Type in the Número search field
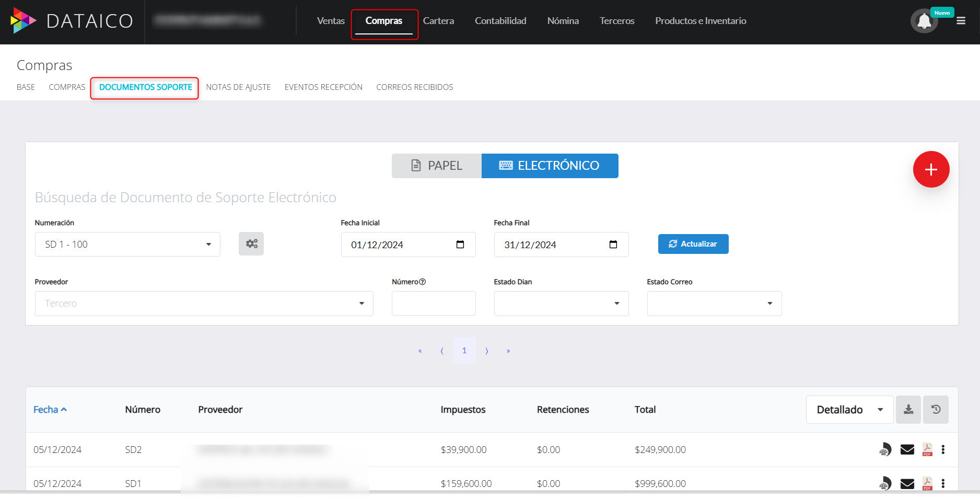 pyautogui.click(x=434, y=303)
